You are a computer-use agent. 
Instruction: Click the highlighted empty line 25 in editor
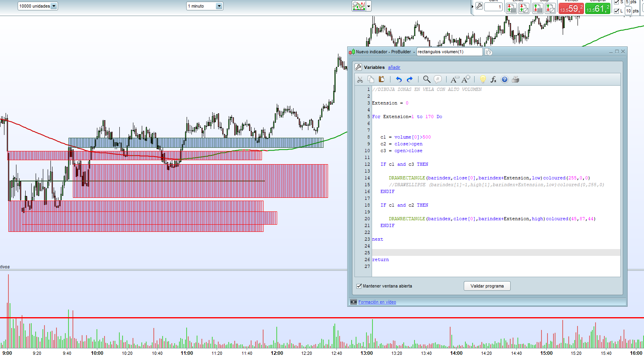[x=496, y=253]
